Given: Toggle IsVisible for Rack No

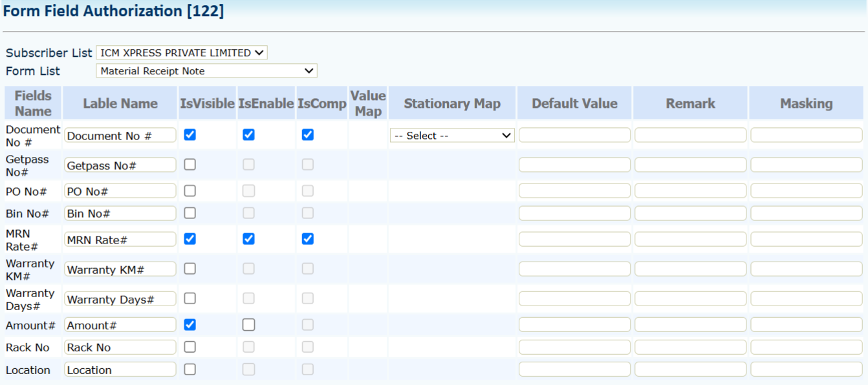Looking at the screenshot, I should click(190, 347).
